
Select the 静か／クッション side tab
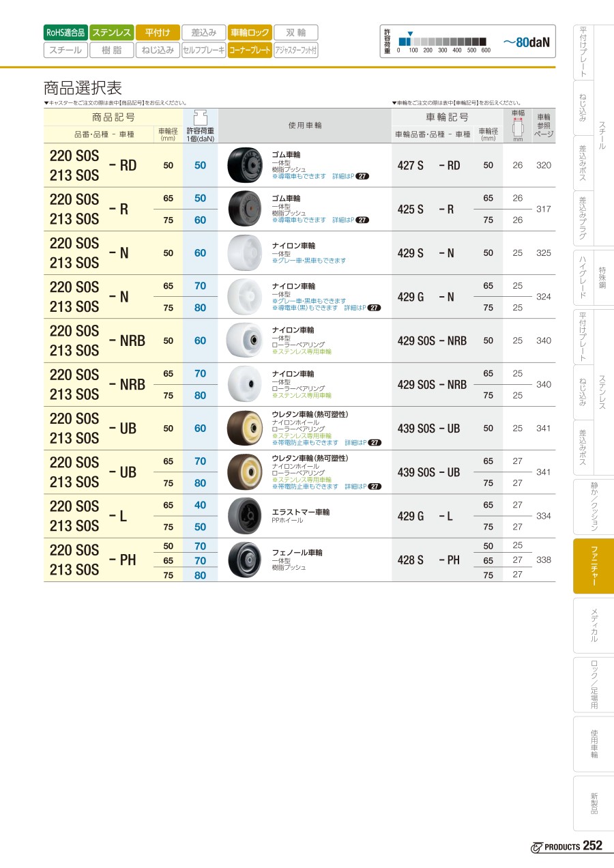click(593, 507)
